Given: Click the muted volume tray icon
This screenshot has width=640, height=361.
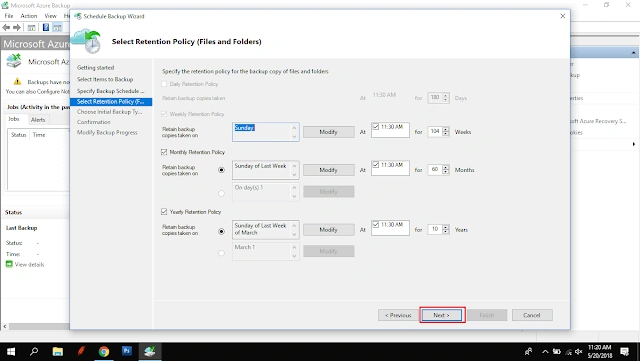Looking at the screenshot, I should [579, 352].
